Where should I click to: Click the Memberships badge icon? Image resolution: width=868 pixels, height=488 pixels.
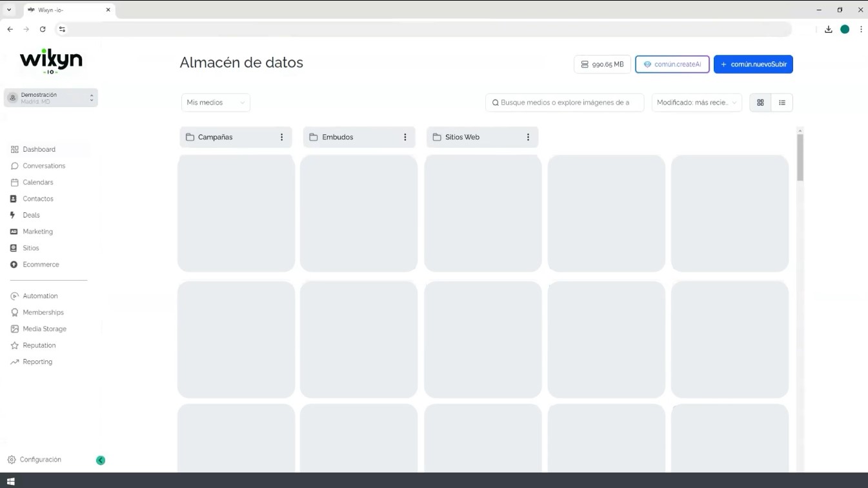(x=14, y=312)
